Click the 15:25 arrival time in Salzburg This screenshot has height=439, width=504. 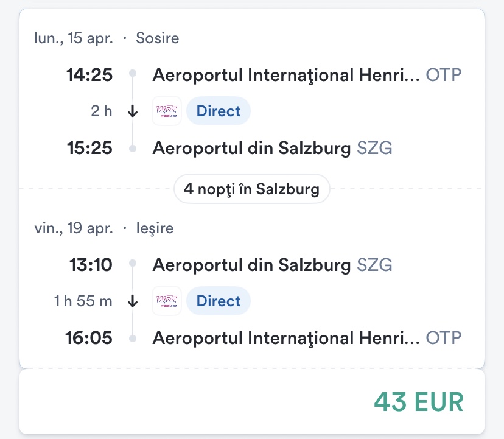tap(89, 148)
